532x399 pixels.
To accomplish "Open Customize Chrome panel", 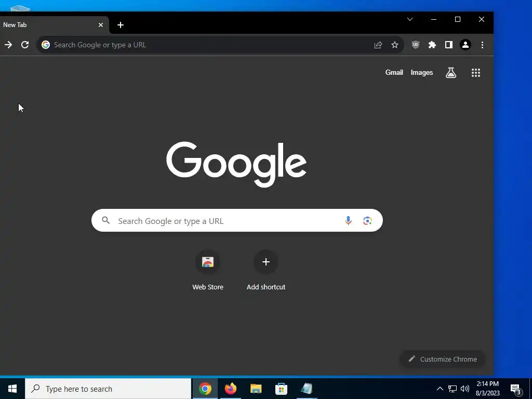I will 443,359.
